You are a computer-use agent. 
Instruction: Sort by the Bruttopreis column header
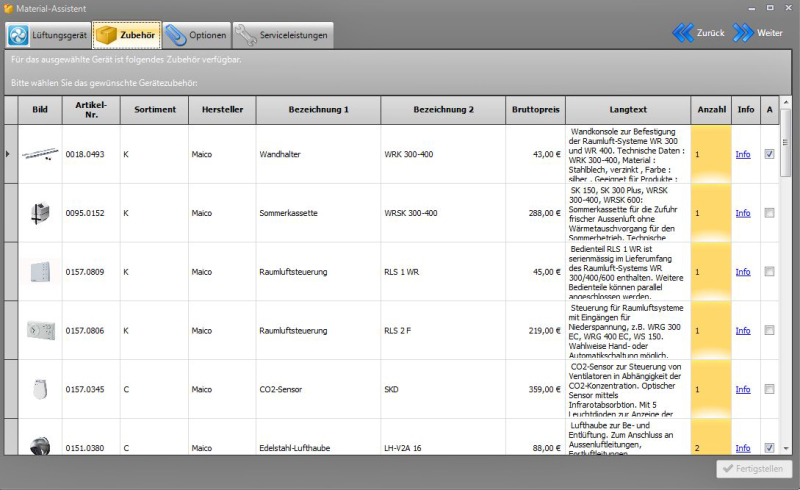[x=536, y=110]
